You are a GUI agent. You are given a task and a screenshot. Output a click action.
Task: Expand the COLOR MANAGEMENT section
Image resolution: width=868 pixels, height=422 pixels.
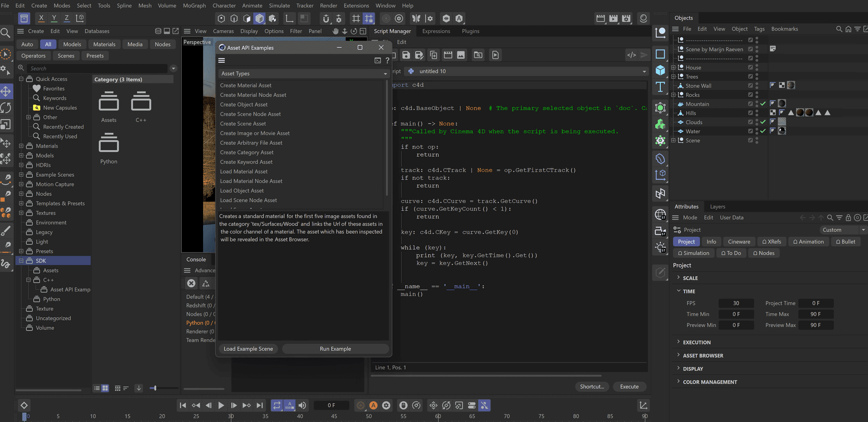678,382
